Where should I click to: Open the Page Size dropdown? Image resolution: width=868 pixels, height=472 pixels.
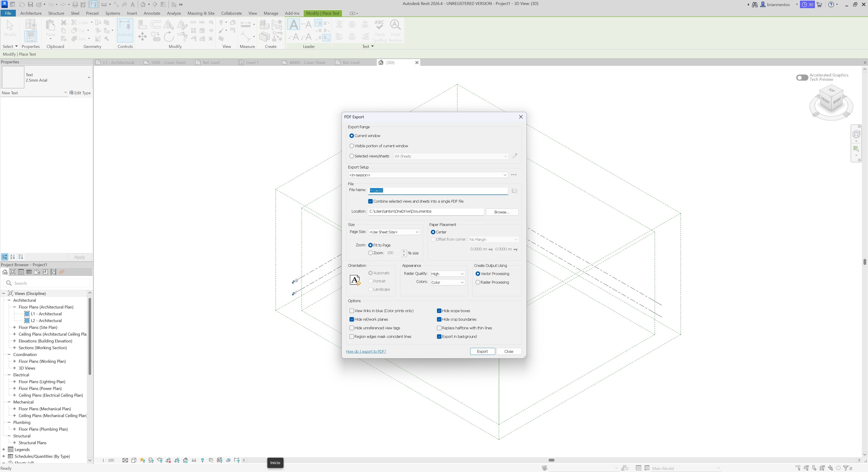(x=394, y=232)
